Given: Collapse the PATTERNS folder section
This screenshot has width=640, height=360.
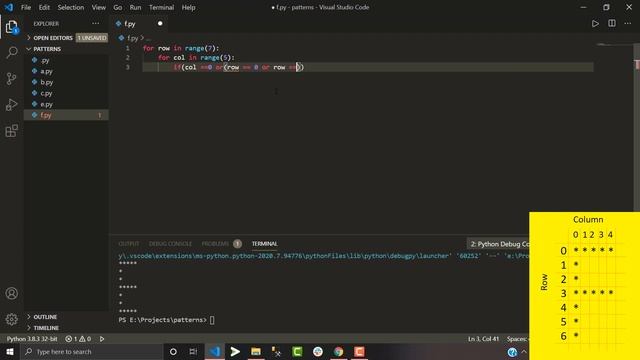Looking at the screenshot, I should coord(66,49).
